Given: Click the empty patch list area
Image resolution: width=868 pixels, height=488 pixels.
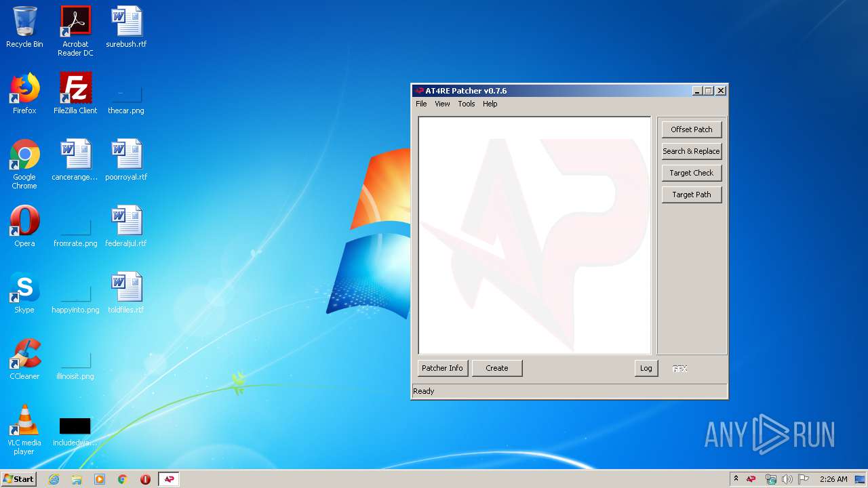Looking at the screenshot, I should (534, 235).
